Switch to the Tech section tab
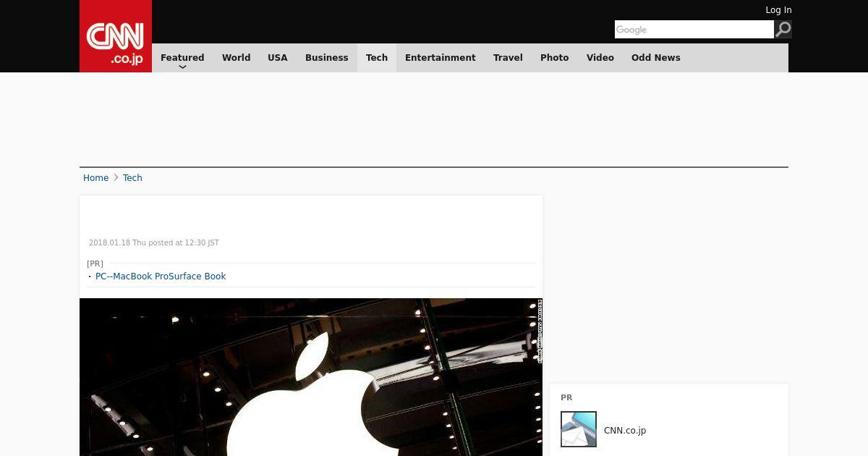The image size is (868, 456). click(x=377, y=58)
